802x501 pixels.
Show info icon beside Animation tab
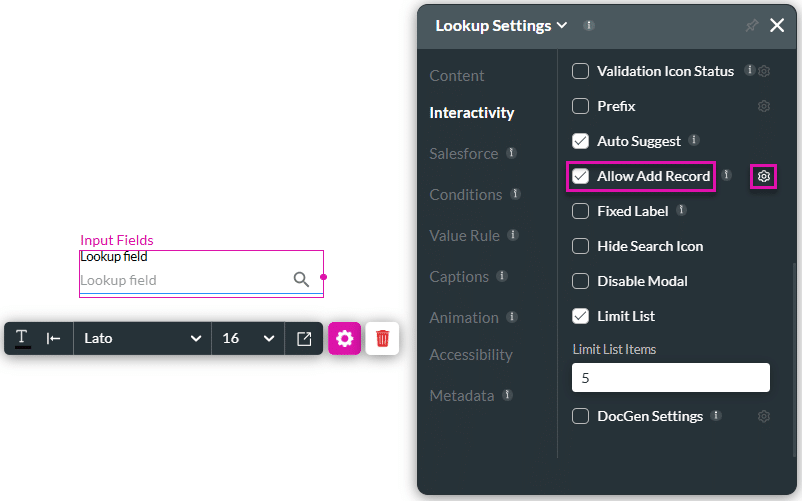[x=511, y=317]
